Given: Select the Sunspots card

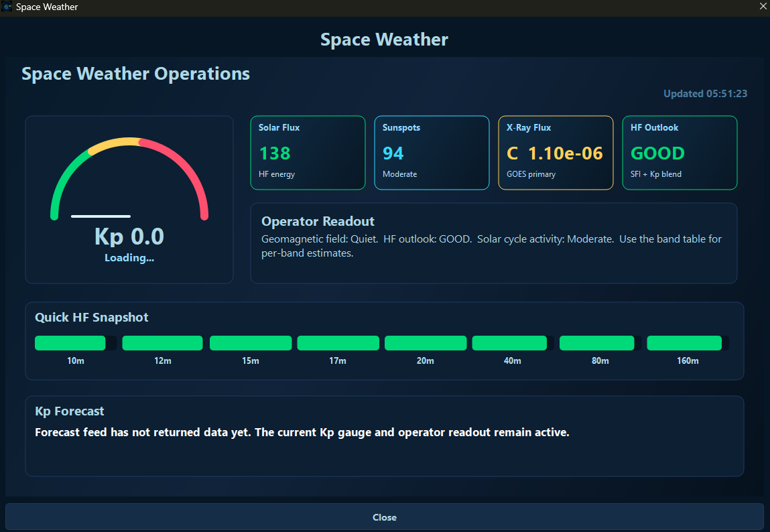Looking at the screenshot, I should click(432, 153).
